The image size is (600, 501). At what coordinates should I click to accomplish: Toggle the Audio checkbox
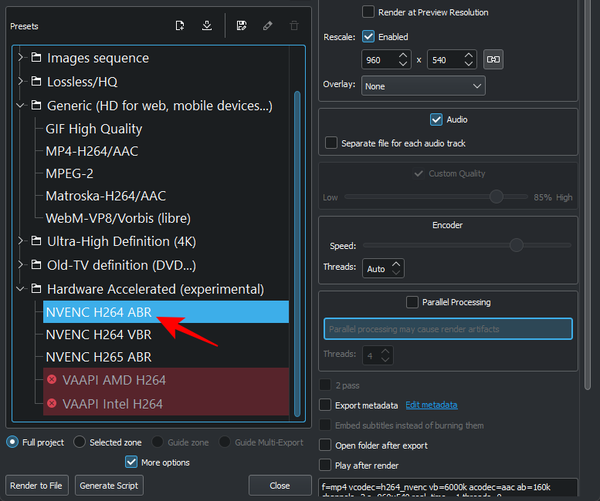(x=436, y=119)
